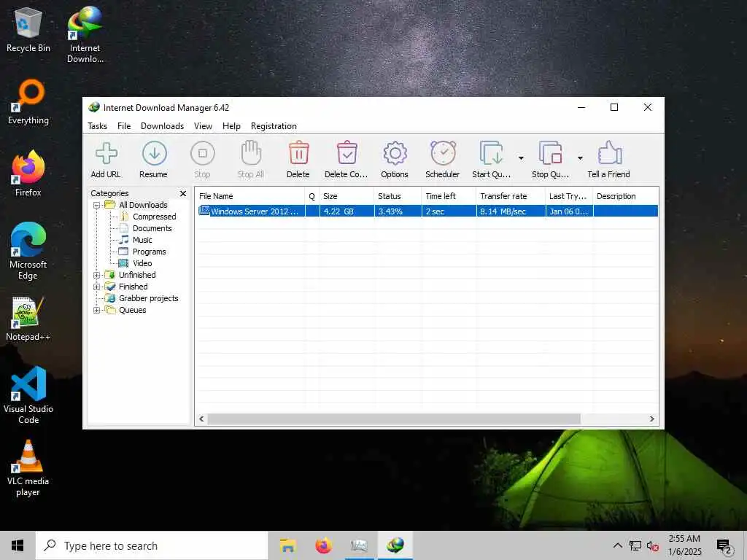The height and width of the screenshot is (560, 747).
Task: Select the Finished folder label
Action: (133, 287)
